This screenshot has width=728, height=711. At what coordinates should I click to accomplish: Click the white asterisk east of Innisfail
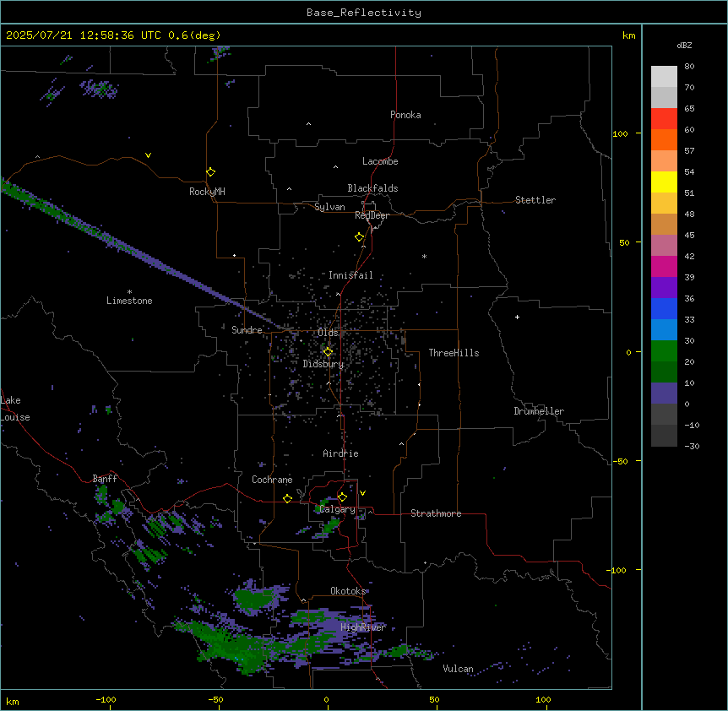coord(424,256)
